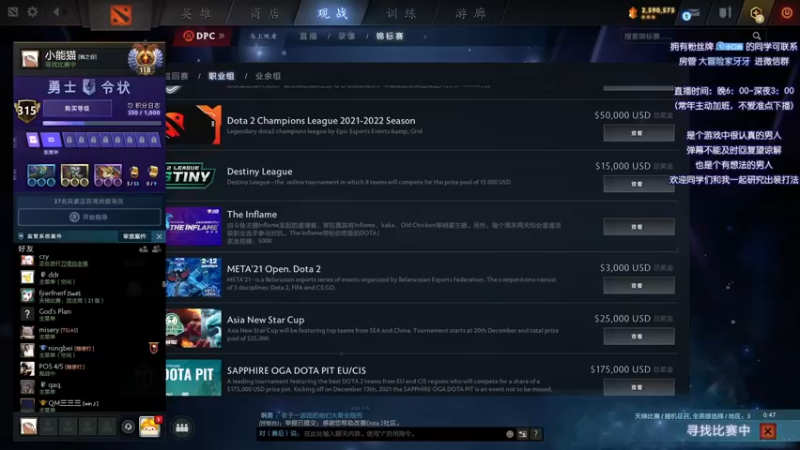Select friend fjerfnerf in friends list
Screen dimensions: 800x450
tap(89, 296)
